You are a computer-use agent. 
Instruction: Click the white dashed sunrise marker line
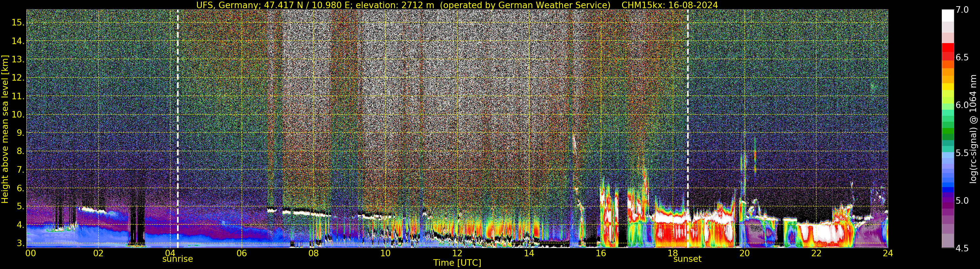coord(178,129)
